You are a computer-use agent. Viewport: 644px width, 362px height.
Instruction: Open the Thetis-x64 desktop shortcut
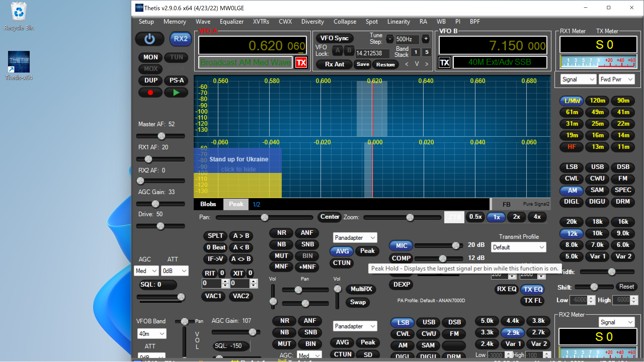point(19,66)
